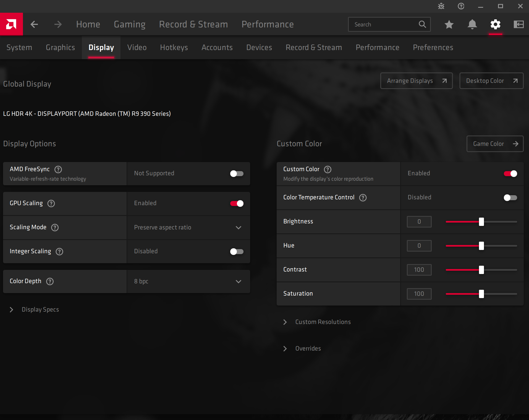The image size is (529, 420).
Task: Open the Home tab
Action: pyautogui.click(x=88, y=24)
